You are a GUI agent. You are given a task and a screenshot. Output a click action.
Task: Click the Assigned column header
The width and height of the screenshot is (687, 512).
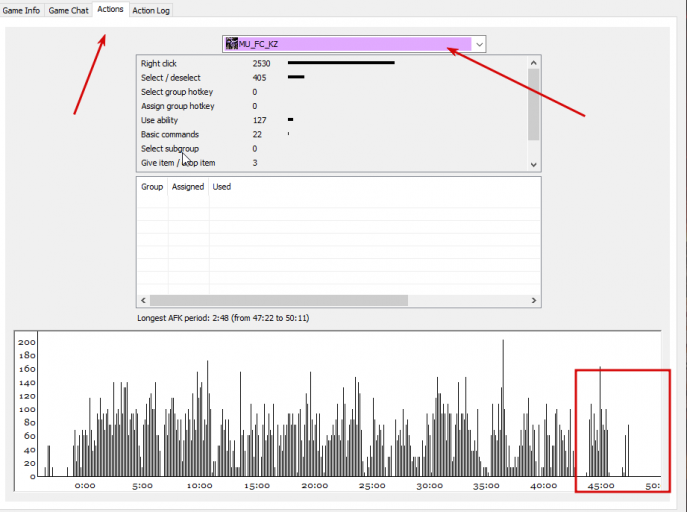188,187
